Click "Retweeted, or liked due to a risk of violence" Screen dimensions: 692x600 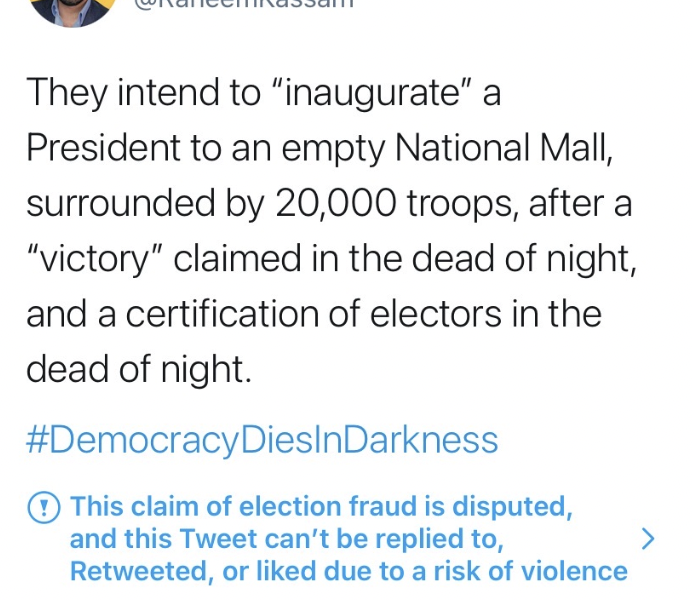348,571
